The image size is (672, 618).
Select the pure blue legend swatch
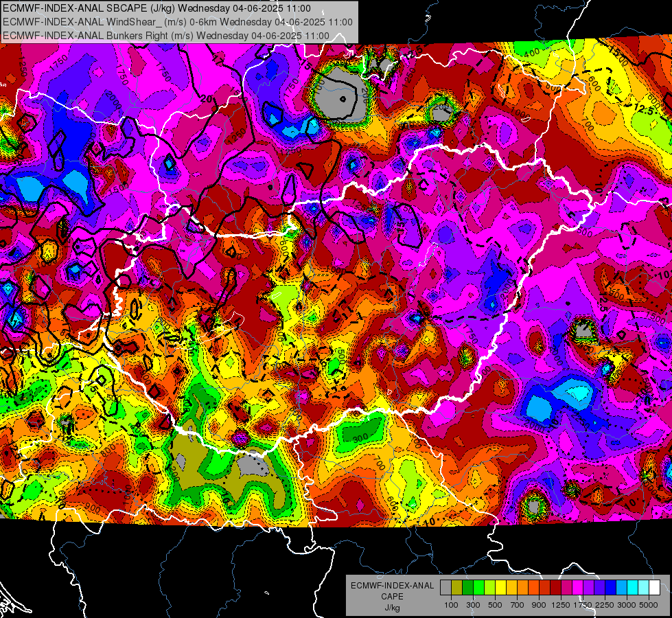[611, 587]
